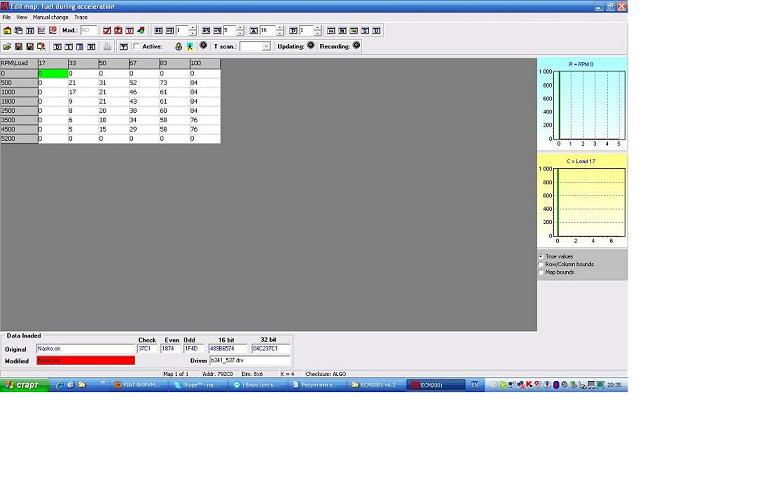Open the View menu
The width and height of the screenshot is (776, 500).
(21, 17)
